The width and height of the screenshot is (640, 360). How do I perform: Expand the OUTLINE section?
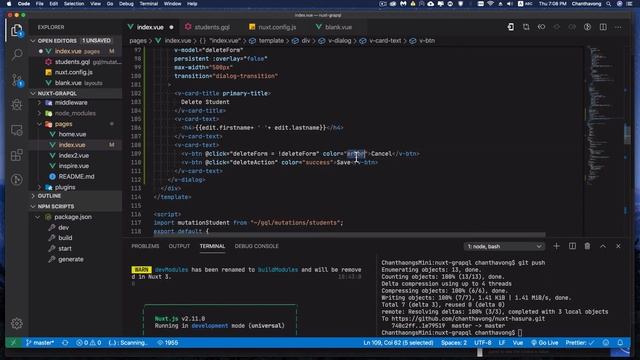click(76, 196)
